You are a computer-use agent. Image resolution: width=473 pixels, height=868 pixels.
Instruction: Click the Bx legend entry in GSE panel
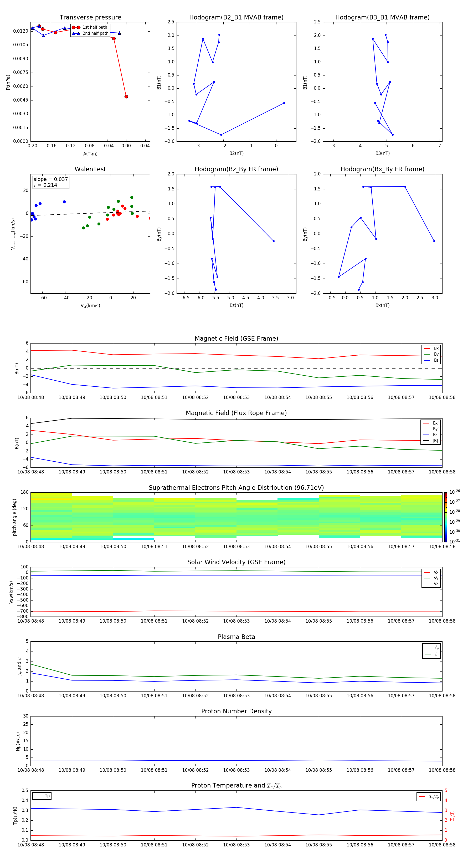tap(431, 349)
